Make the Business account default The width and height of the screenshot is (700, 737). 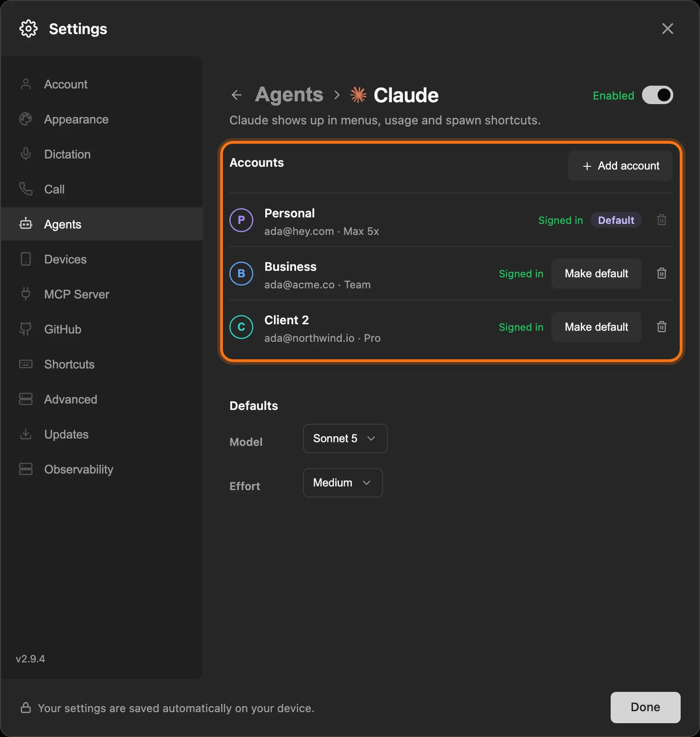point(596,274)
